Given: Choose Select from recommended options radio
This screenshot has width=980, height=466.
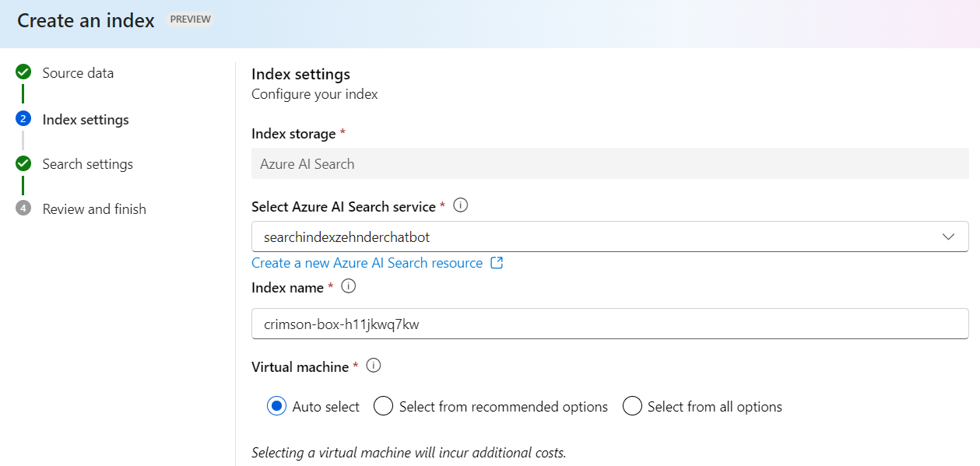Looking at the screenshot, I should (383, 406).
